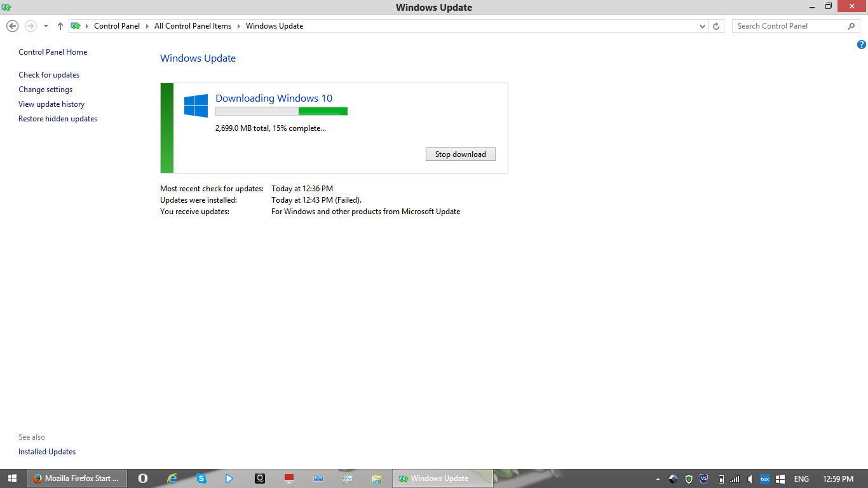Open the red monitor app in taskbar
868x488 pixels.
pos(289,478)
